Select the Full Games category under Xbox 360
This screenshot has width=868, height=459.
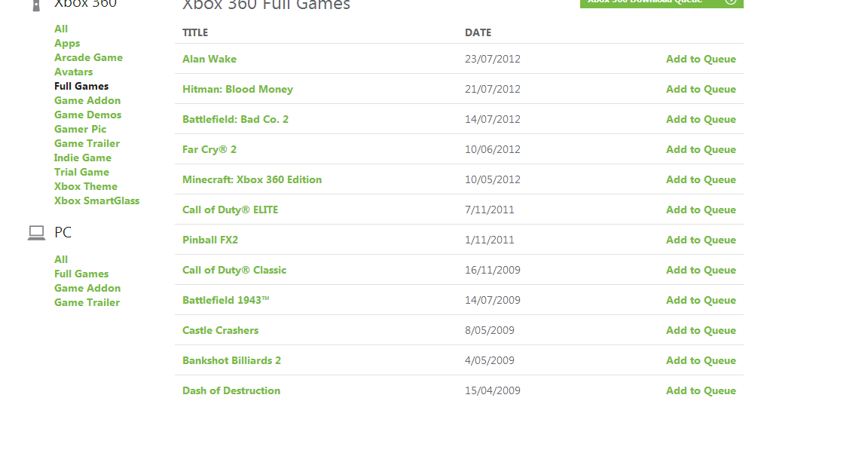(x=81, y=87)
